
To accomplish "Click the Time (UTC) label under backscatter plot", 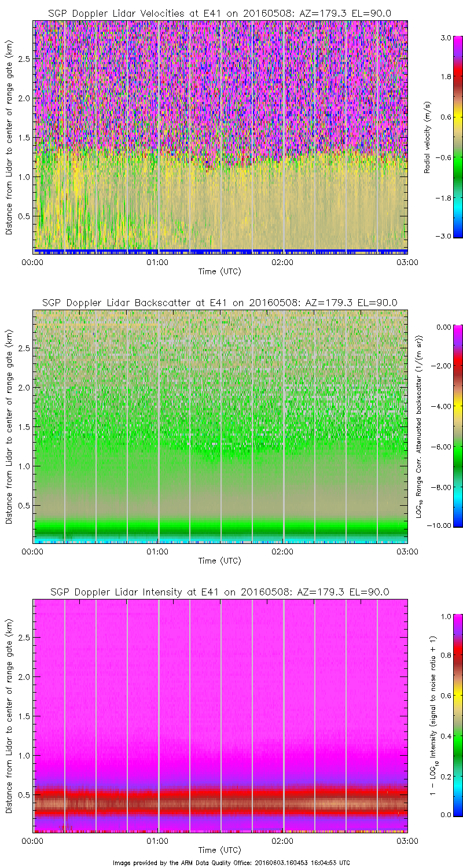I will [219, 561].
